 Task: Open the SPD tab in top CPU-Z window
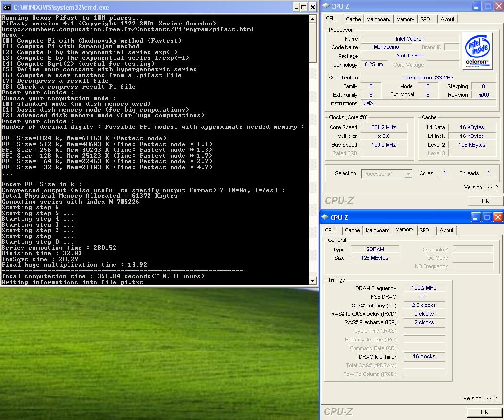pyautogui.click(x=425, y=19)
